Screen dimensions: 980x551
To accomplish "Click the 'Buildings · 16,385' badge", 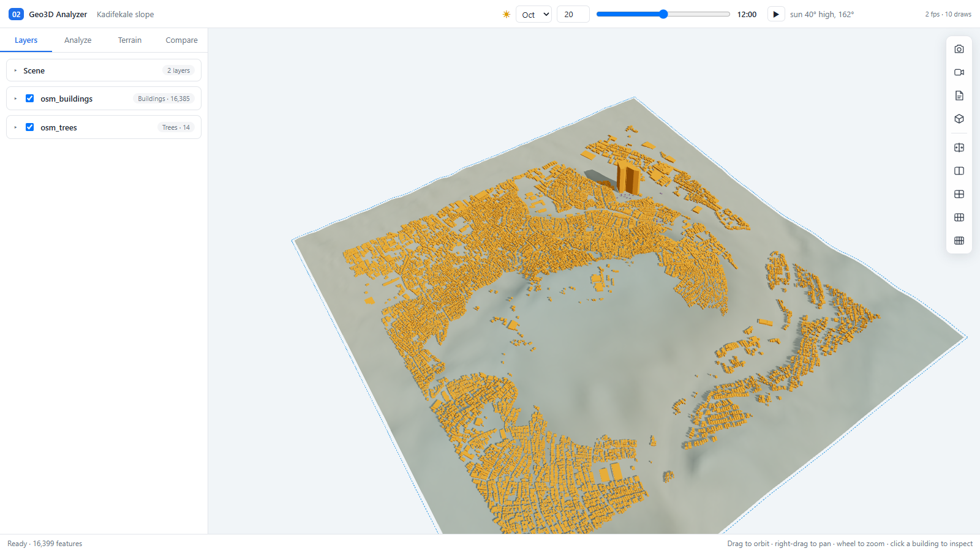I will pos(164,99).
